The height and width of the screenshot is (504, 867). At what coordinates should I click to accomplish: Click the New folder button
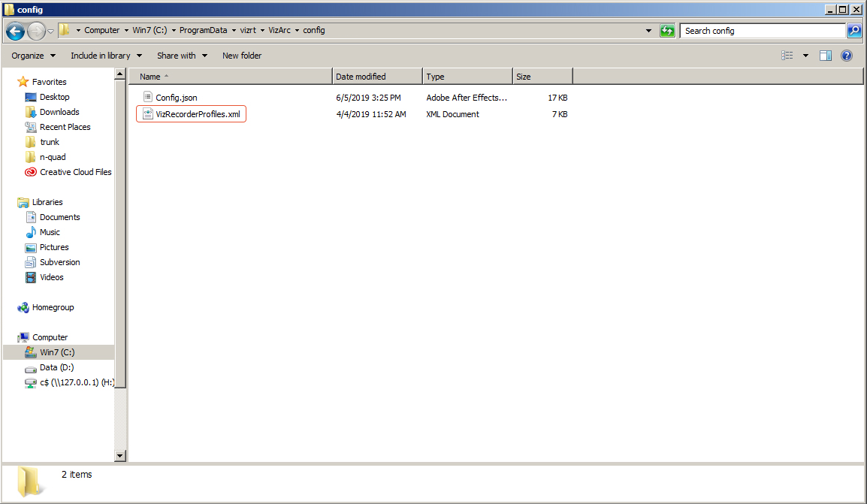point(242,56)
